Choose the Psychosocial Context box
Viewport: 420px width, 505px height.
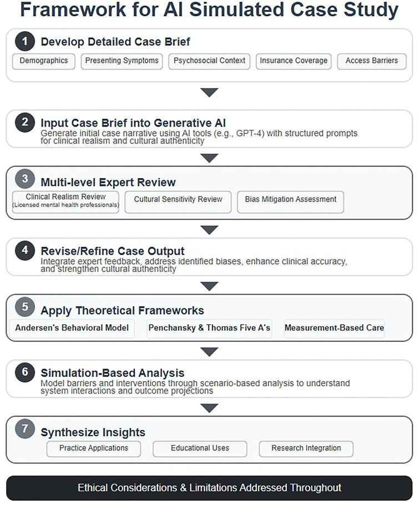coord(209,61)
